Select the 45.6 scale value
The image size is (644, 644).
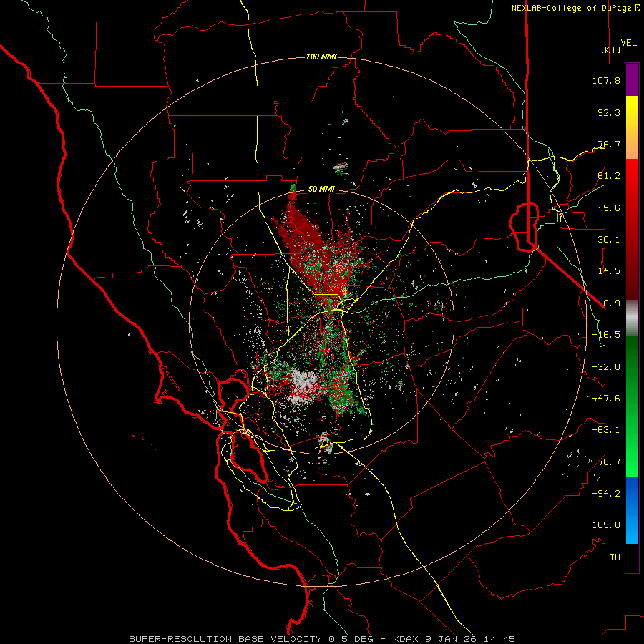[x=609, y=208]
